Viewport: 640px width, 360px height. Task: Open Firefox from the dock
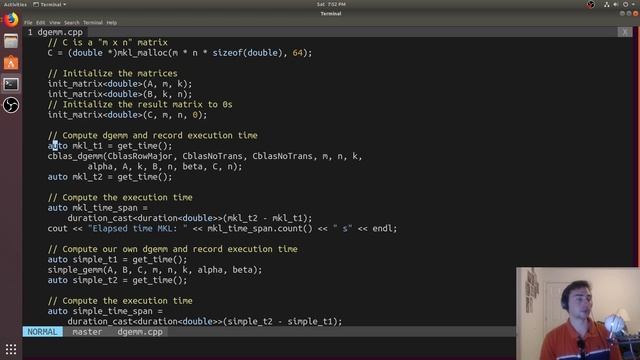(x=11, y=20)
